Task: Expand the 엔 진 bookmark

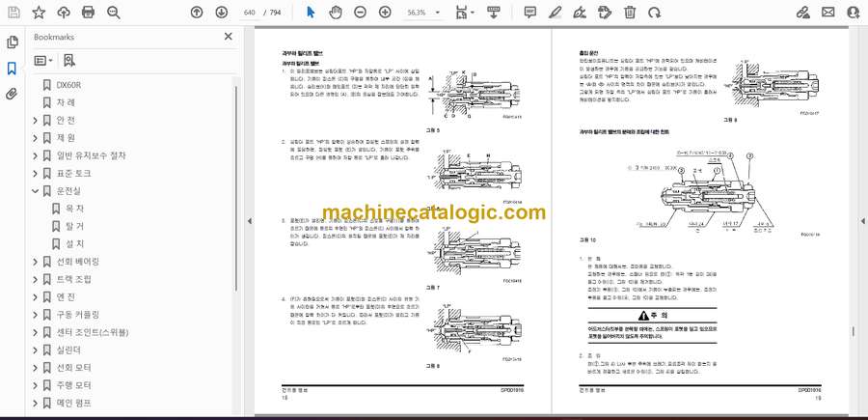Action: 36,297
